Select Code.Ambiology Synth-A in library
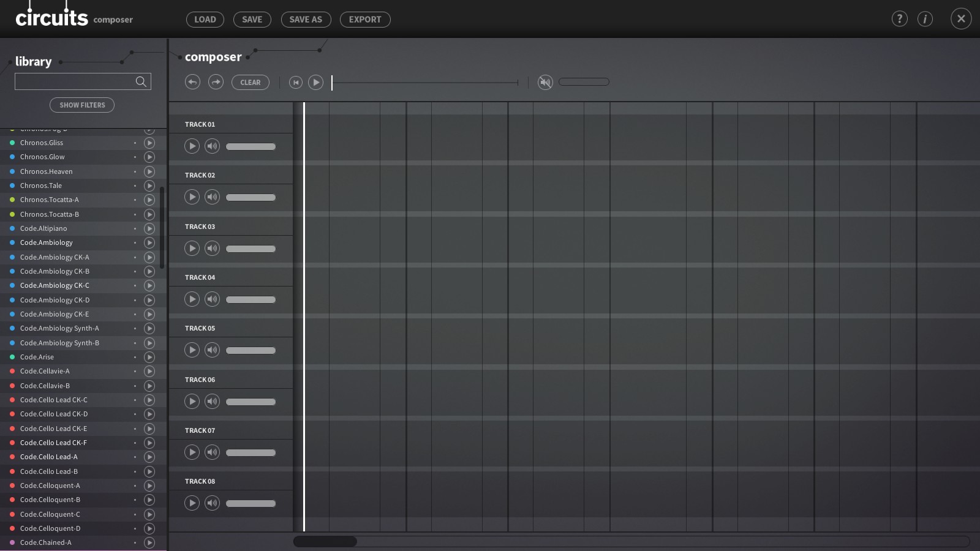This screenshot has width=980, height=551. [x=59, y=328]
